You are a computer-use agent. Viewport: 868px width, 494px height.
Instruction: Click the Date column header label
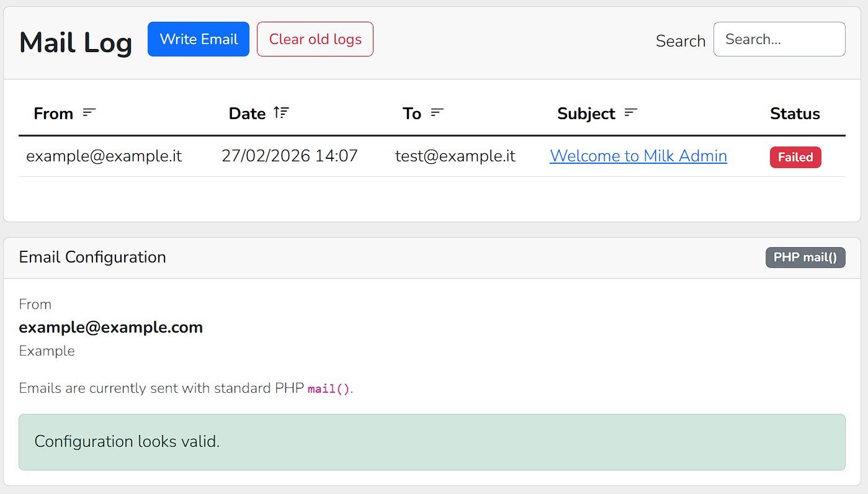(247, 114)
